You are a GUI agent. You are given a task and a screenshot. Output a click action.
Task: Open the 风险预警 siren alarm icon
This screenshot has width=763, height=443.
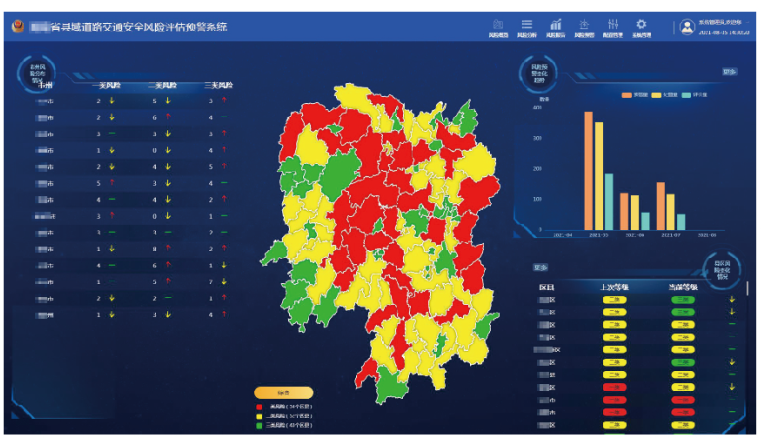coord(584,24)
